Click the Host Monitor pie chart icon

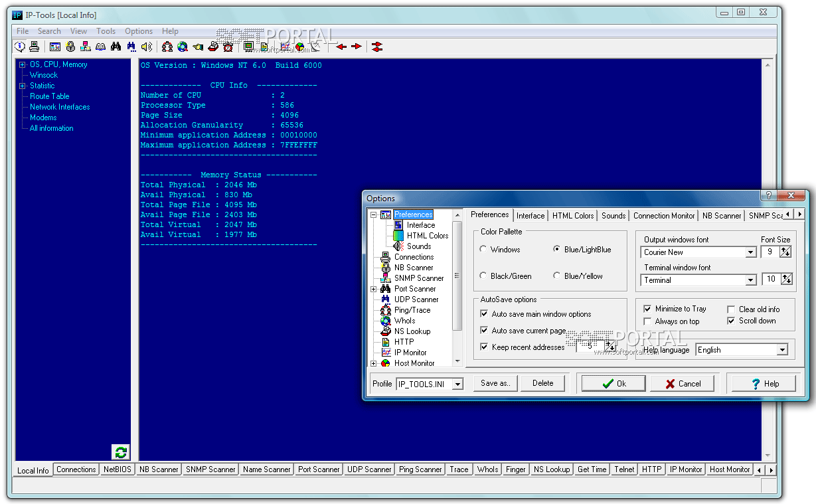300,46
